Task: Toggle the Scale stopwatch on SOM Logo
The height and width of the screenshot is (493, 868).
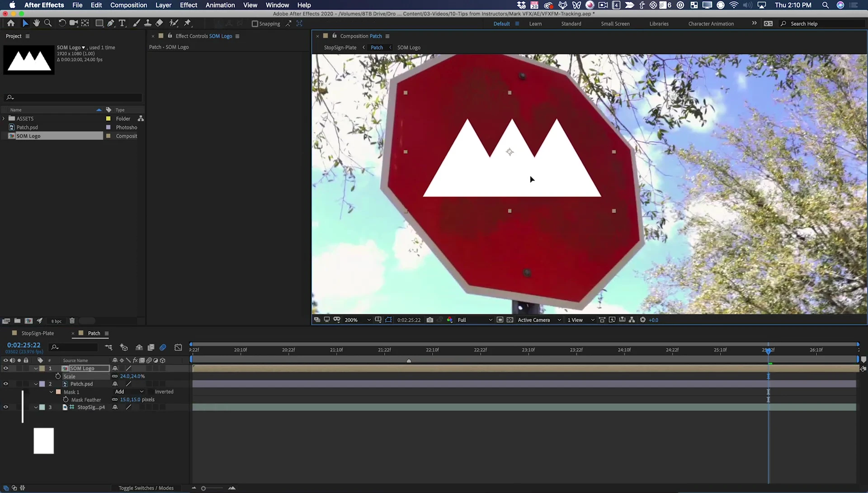Action: [x=58, y=376]
